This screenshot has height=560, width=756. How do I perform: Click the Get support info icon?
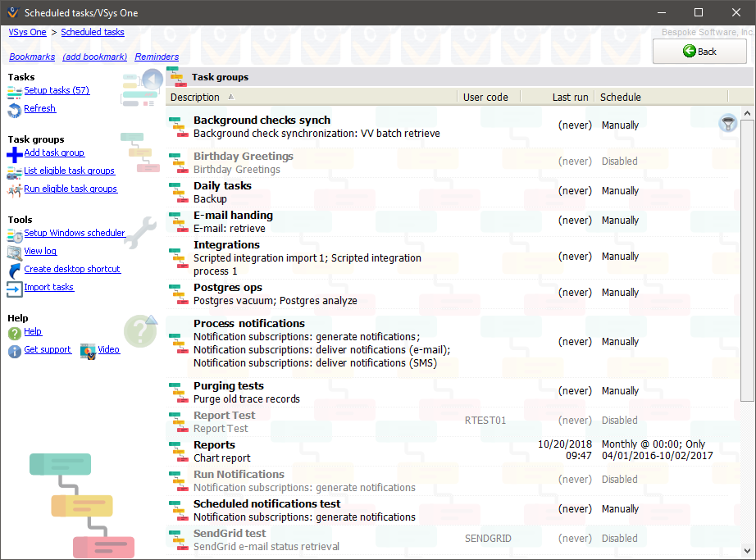tap(15, 350)
